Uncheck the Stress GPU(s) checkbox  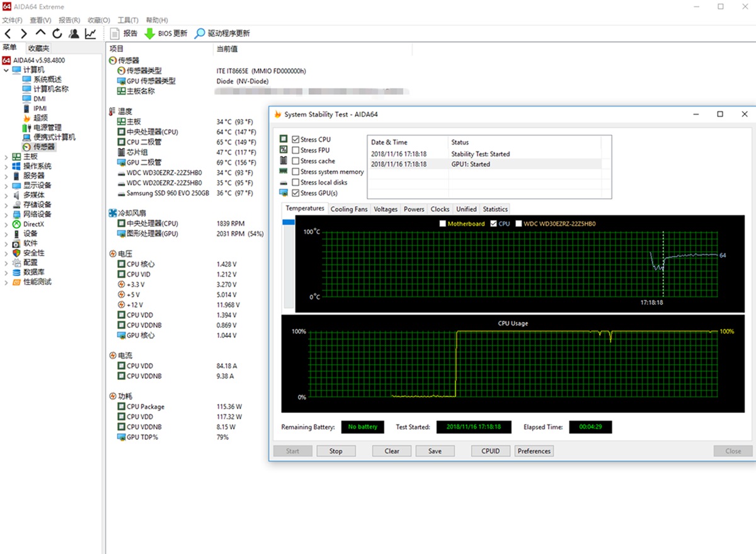click(295, 193)
